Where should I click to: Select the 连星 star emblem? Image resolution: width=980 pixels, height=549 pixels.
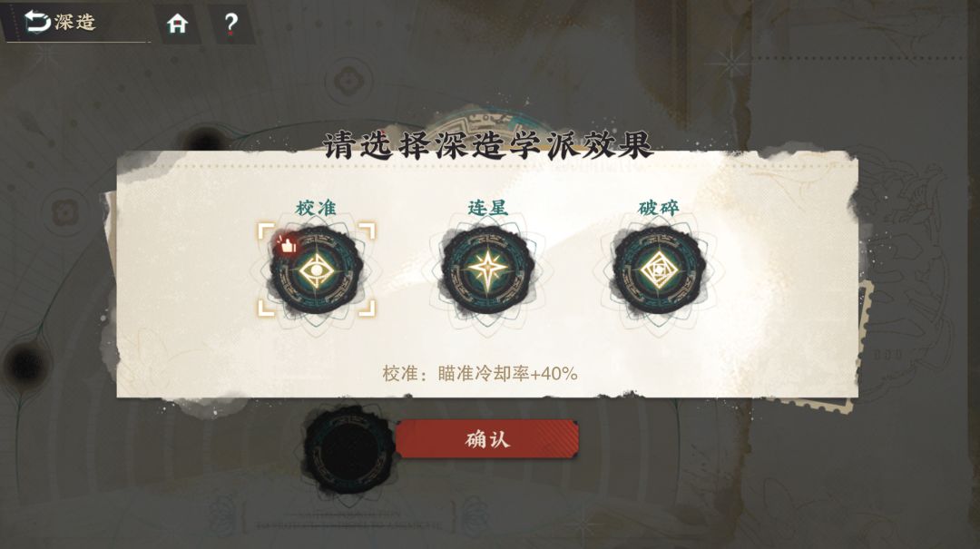[487, 270]
